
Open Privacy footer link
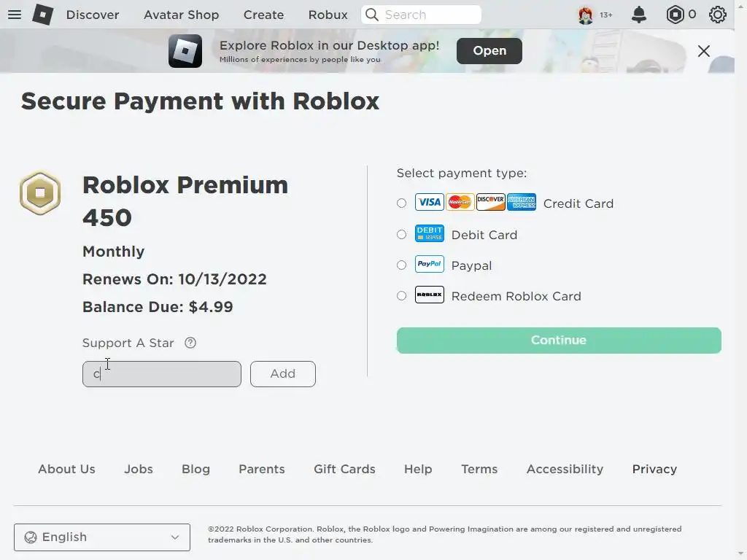tap(654, 469)
